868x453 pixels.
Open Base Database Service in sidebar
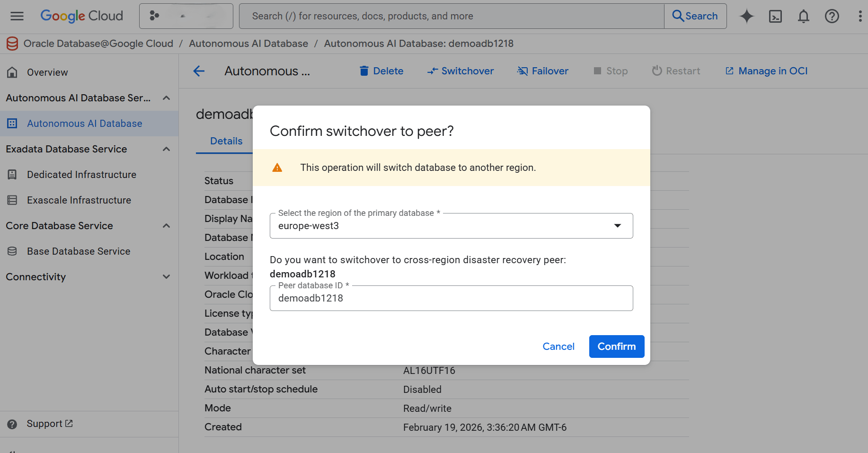coord(78,251)
